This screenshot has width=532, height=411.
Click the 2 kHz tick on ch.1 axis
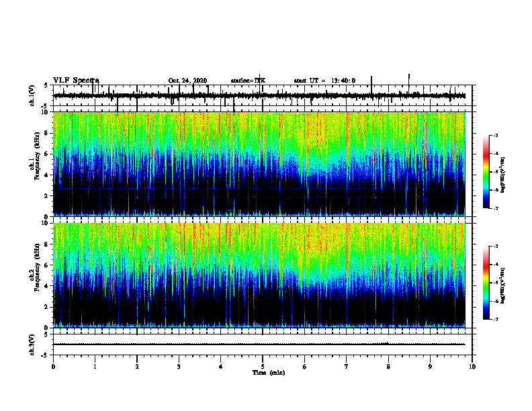[x=47, y=196]
